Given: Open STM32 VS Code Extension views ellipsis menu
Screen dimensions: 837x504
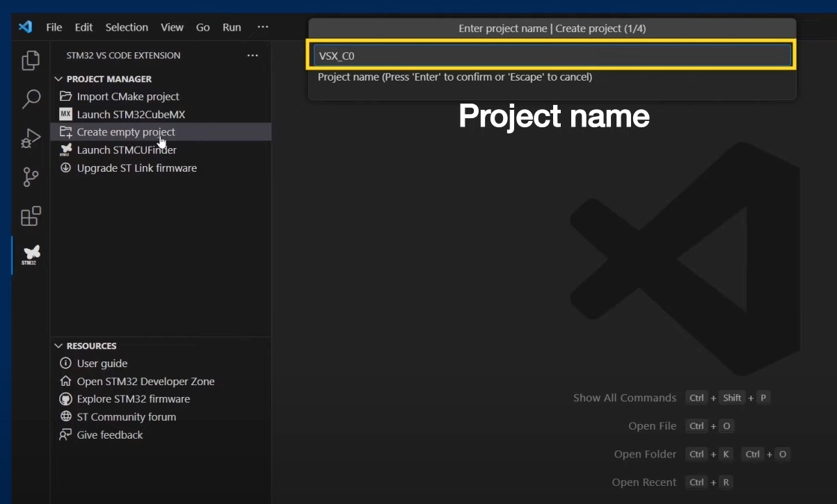Looking at the screenshot, I should (x=253, y=56).
